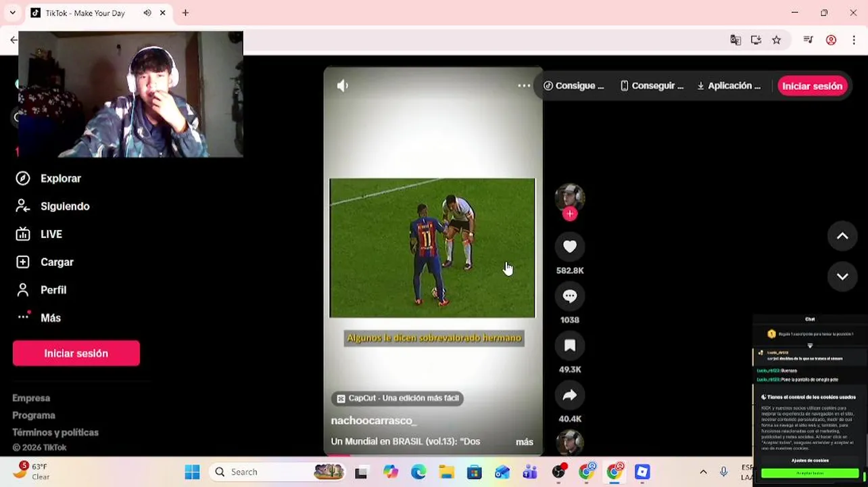Image resolution: width=868 pixels, height=487 pixels.
Task: Open the LIVE section in the sidebar
Action: pos(39,234)
